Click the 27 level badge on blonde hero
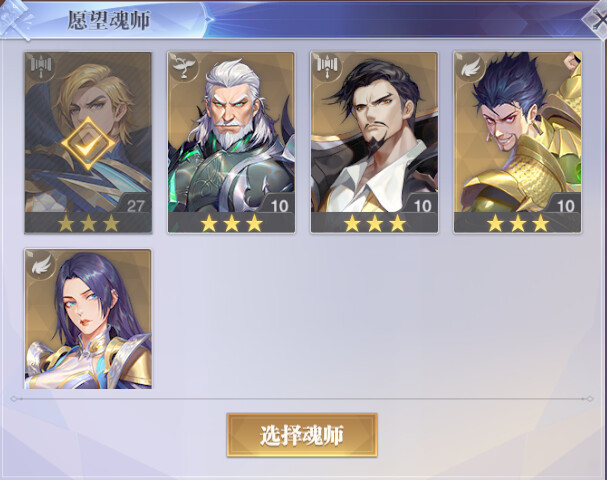This screenshot has width=607, height=480. pyautogui.click(x=135, y=206)
